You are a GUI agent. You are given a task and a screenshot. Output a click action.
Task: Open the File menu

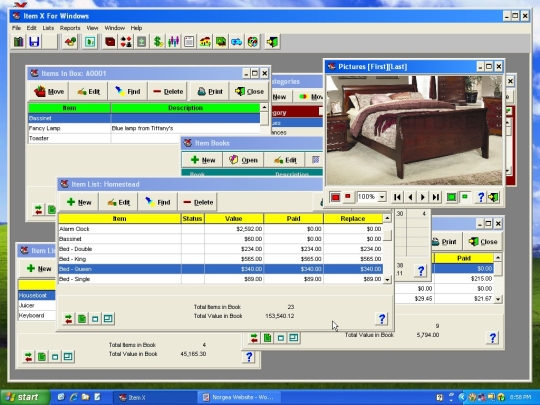pos(16,28)
